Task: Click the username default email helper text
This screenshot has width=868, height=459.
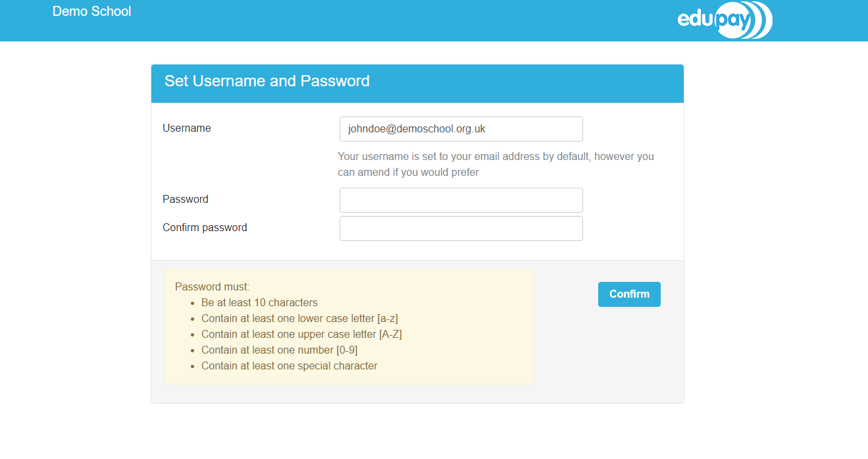Action: coord(496,165)
